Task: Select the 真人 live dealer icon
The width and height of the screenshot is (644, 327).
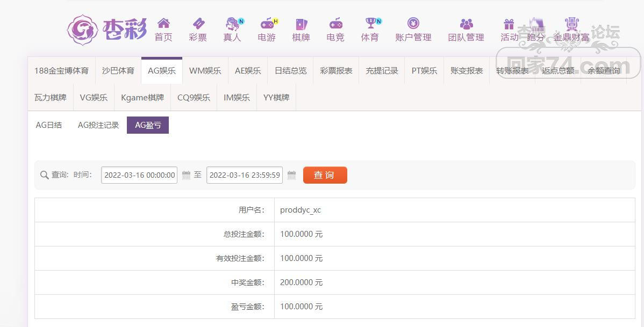Action: tap(232, 24)
